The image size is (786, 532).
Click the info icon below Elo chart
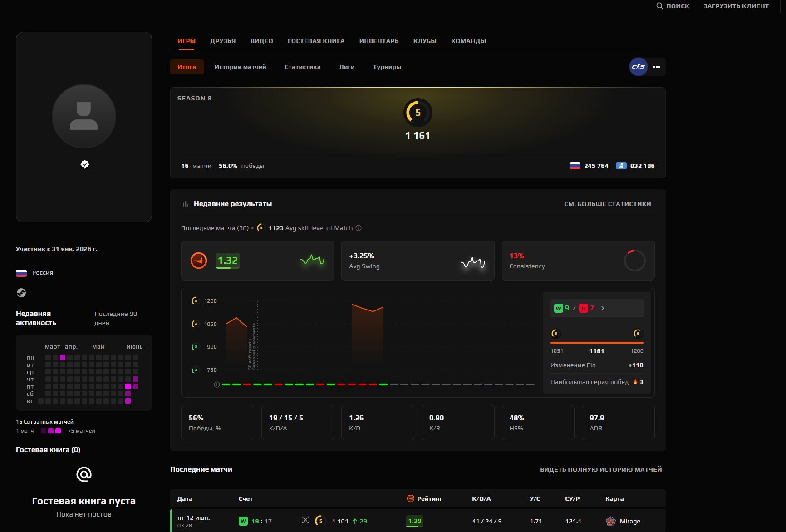(217, 384)
